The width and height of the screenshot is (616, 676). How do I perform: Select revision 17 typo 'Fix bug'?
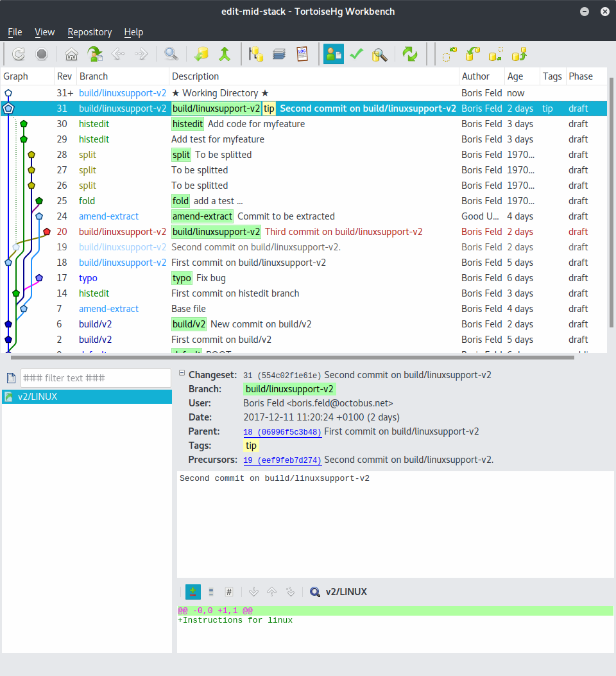point(304,278)
